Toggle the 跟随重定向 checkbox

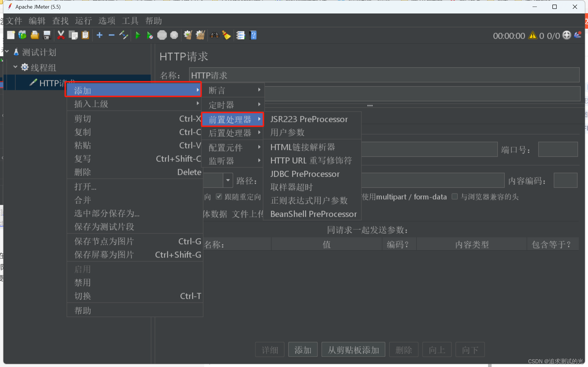coord(219,197)
